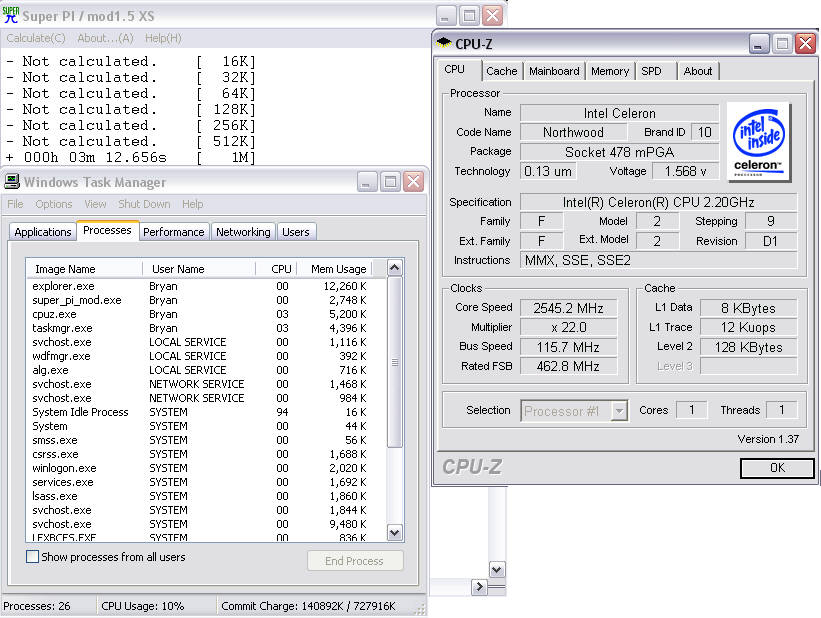Image resolution: width=821 pixels, height=618 pixels.
Task: Select winlogon.exe process row
Action: pyautogui.click(x=206, y=468)
